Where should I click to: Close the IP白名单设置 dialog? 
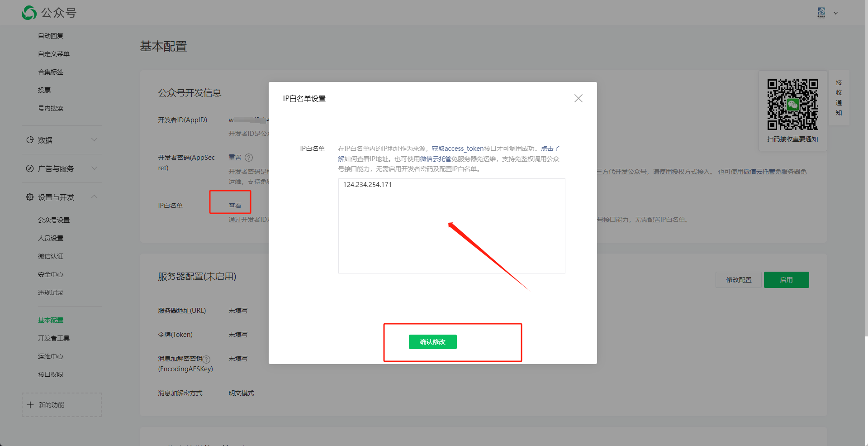point(578,98)
